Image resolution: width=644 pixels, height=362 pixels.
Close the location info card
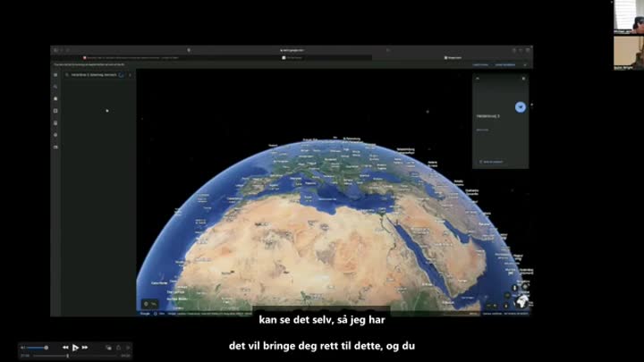point(523,79)
